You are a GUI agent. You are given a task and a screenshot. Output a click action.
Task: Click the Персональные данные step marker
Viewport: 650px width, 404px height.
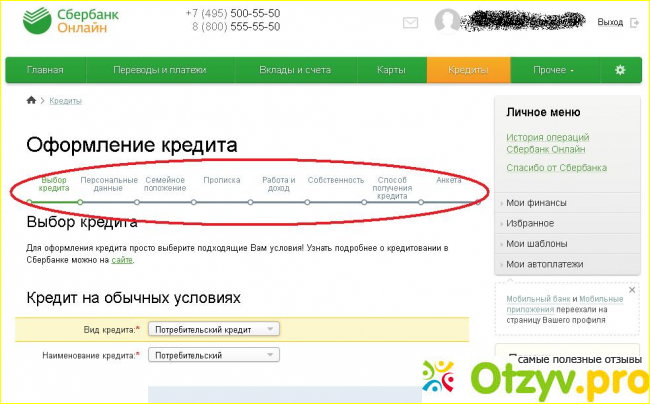coord(81,201)
